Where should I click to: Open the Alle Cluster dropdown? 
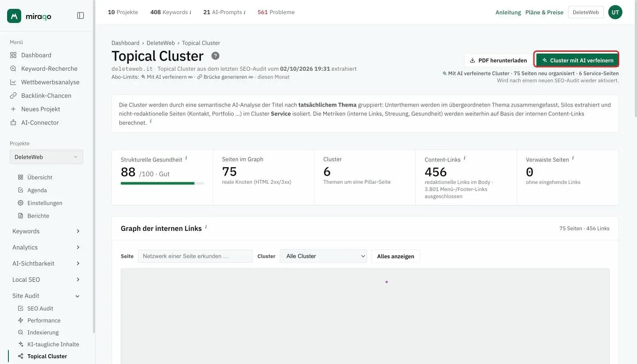click(323, 256)
